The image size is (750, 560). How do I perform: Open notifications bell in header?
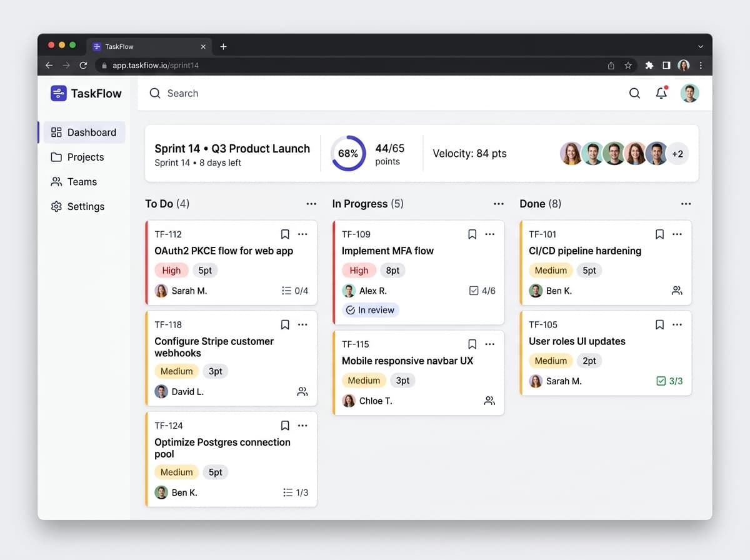pyautogui.click(x=661, y=92)
